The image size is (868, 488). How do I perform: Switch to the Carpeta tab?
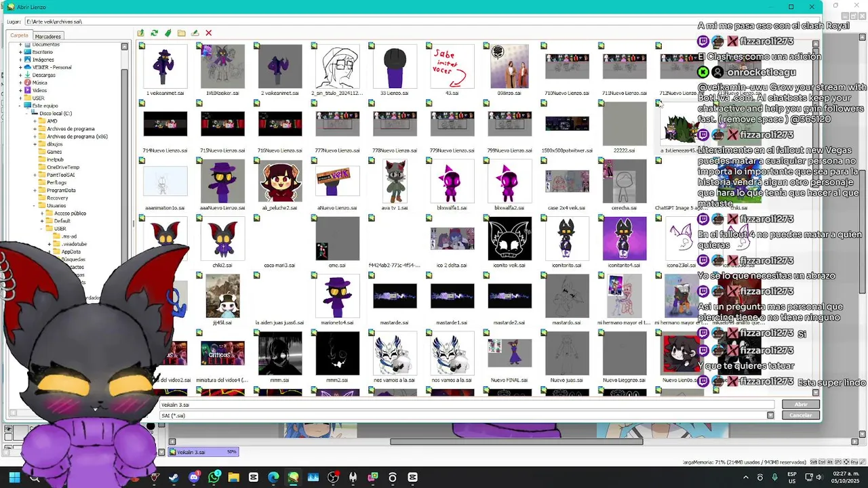19,36
